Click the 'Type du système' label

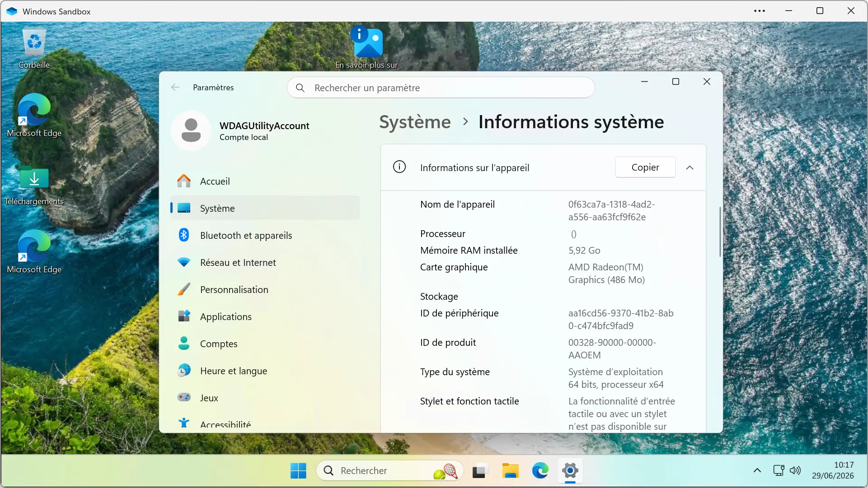point(455,372)
